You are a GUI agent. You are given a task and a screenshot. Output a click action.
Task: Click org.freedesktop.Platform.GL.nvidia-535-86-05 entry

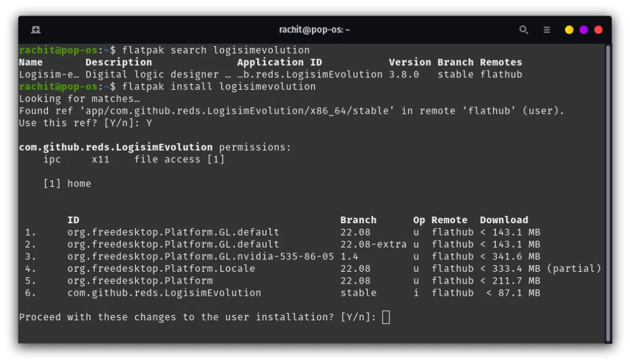pos(201,256)
